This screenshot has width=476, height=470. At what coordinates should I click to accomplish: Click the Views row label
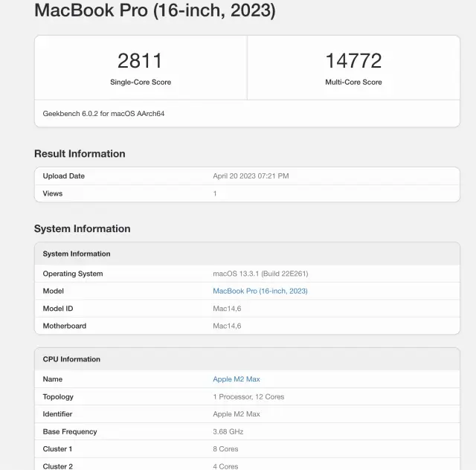(x=53, y=193)
